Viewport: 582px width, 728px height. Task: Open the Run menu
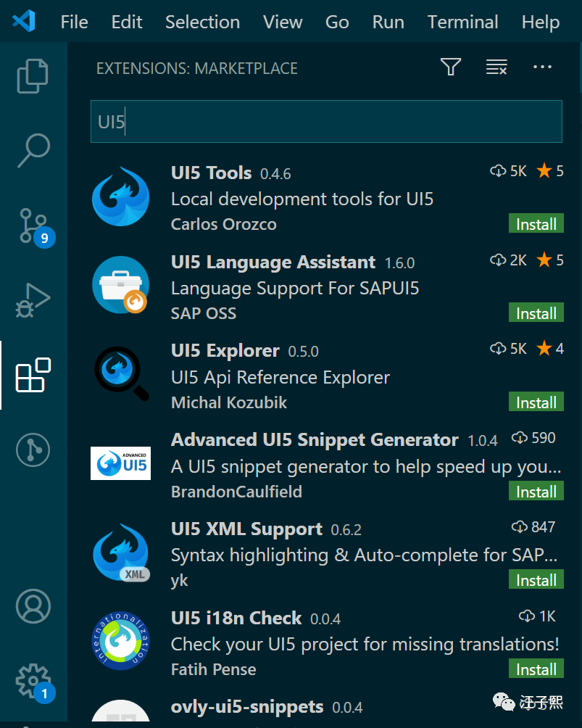pos(388,22)
